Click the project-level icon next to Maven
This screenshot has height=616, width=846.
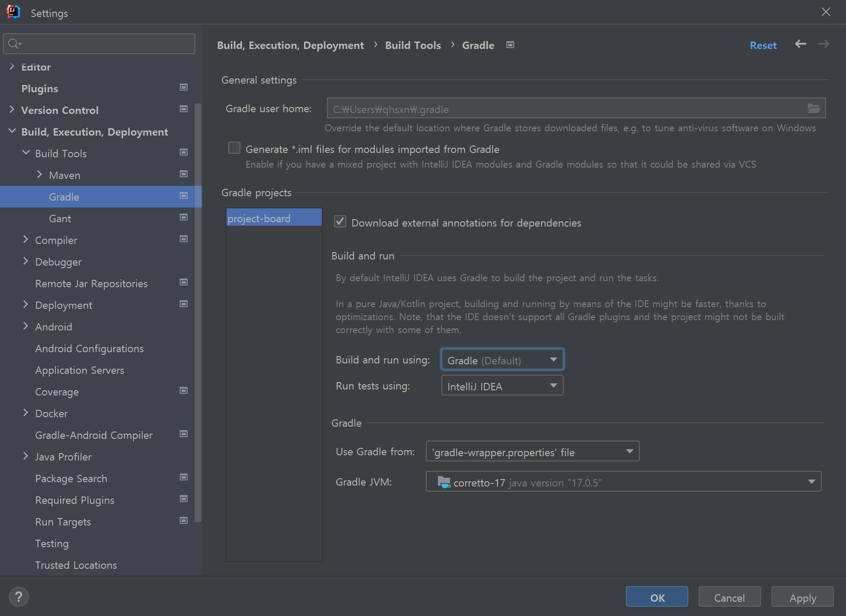[x=184, y=174]
